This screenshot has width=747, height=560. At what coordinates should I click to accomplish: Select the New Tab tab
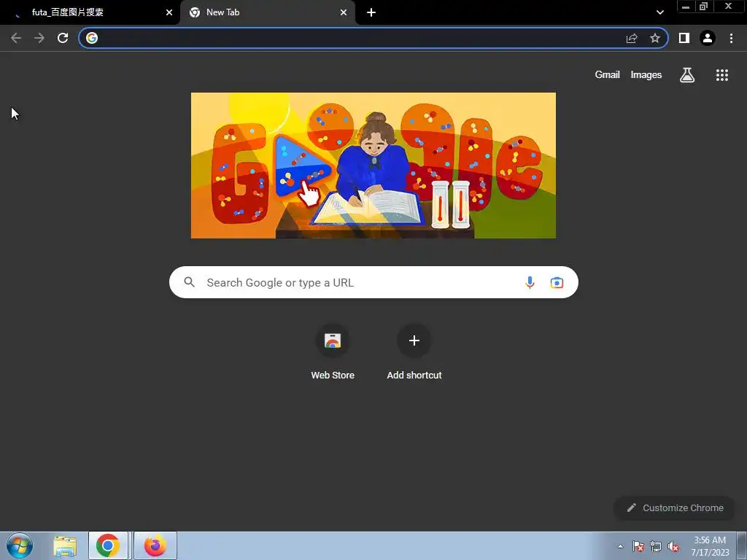point(267,12)
